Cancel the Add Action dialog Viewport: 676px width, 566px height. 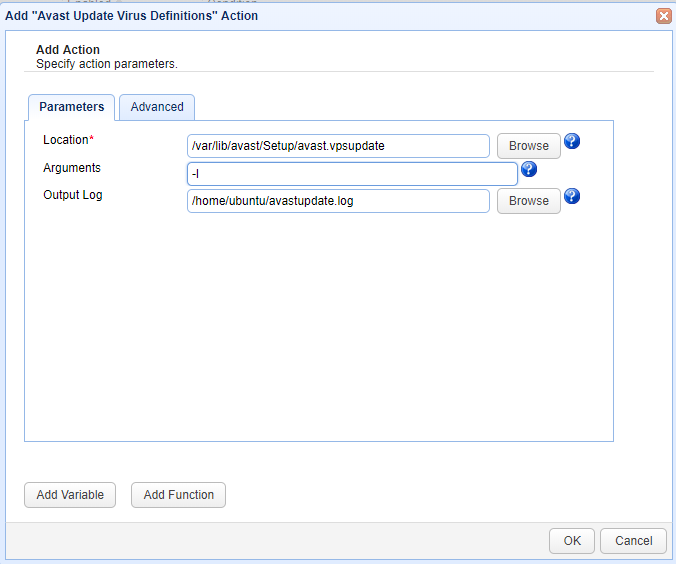coord(633,541)
